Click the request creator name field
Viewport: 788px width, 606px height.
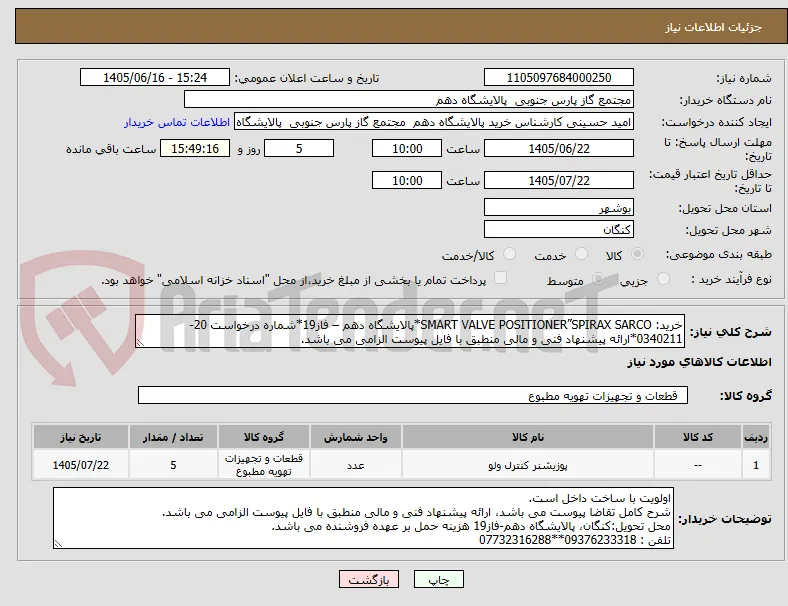[x=434, y=122]
